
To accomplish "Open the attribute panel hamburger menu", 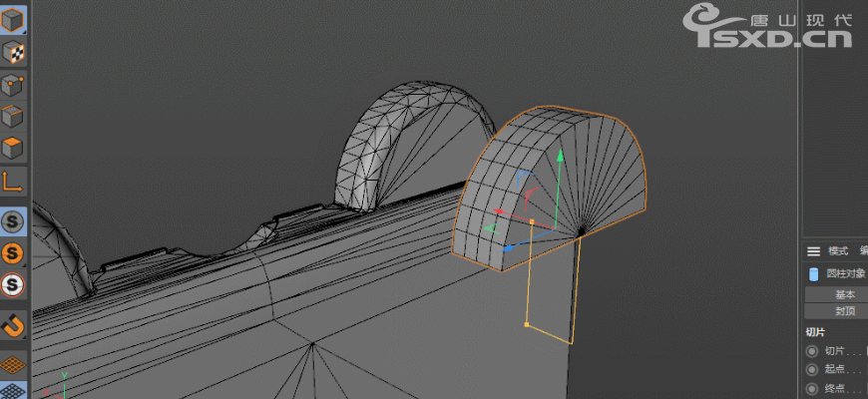I will pos(813,251).
